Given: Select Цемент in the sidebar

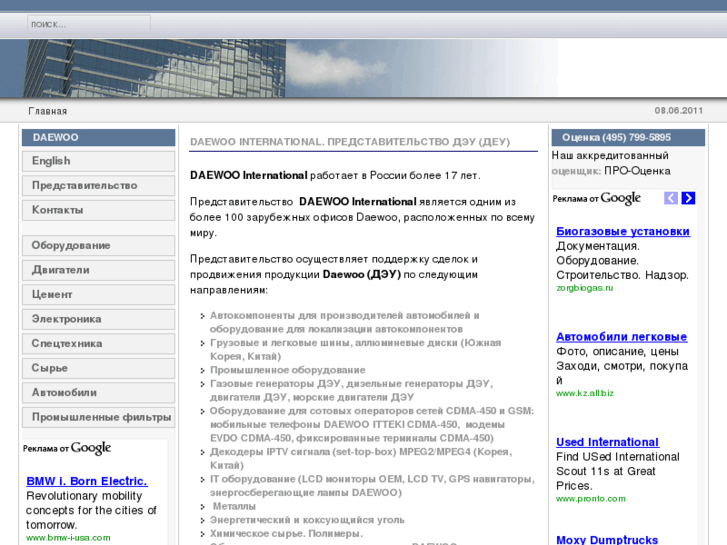Looking at the screenshot, I should pos(98,295).
